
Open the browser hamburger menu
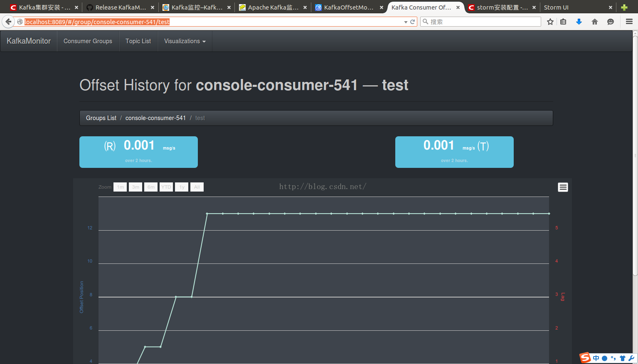tap(629, 22)
